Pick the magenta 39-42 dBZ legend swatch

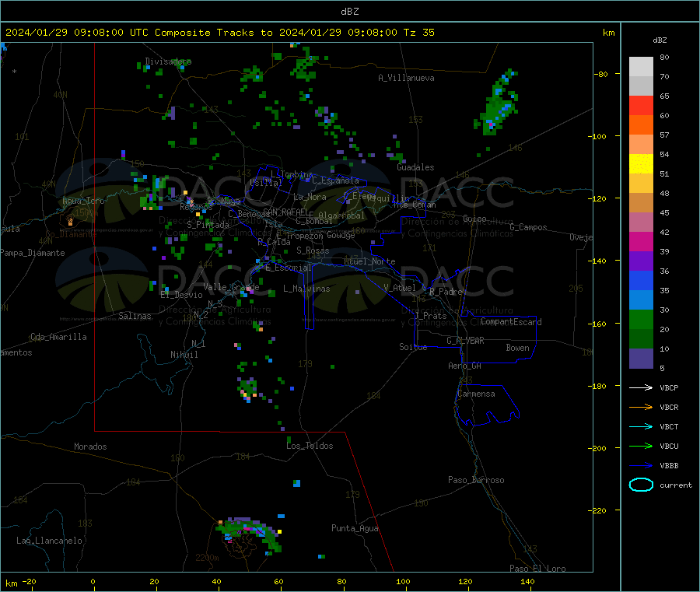[x=641, y=241]
